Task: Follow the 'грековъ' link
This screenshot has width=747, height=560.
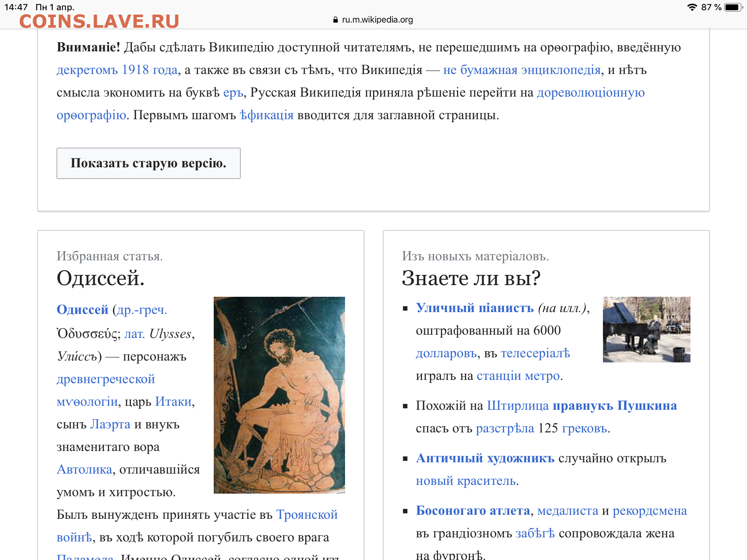Action: [585, 428]
